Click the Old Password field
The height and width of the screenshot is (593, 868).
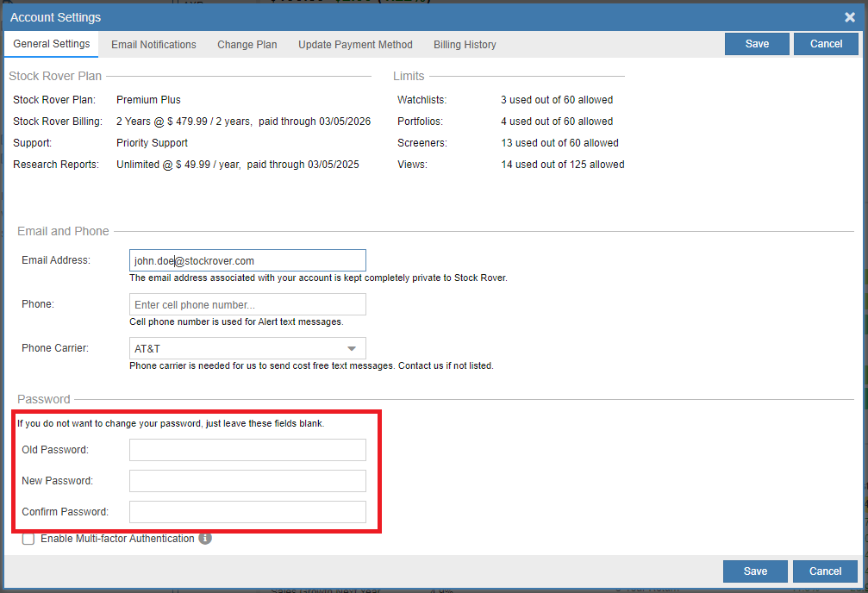[x=247, y=450]
